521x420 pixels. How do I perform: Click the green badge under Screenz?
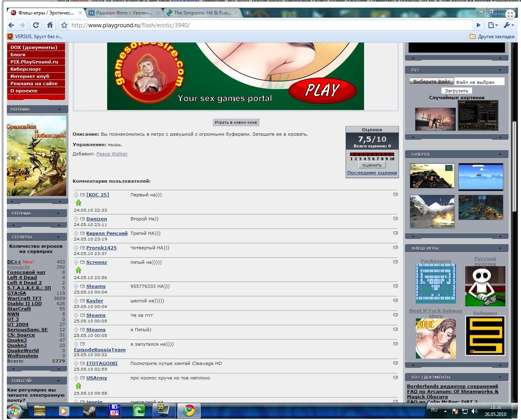pos(78,270)
